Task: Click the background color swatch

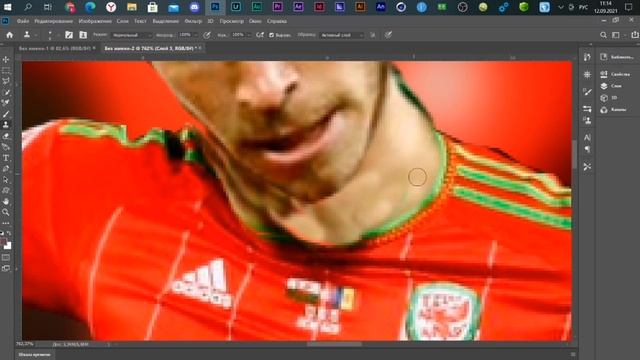Action: coord(8,246)
